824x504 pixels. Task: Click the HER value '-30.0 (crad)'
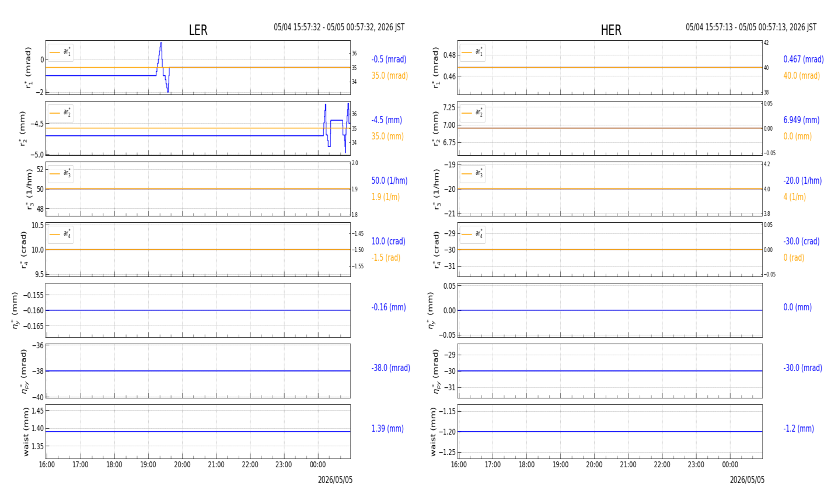coord(801,242)
